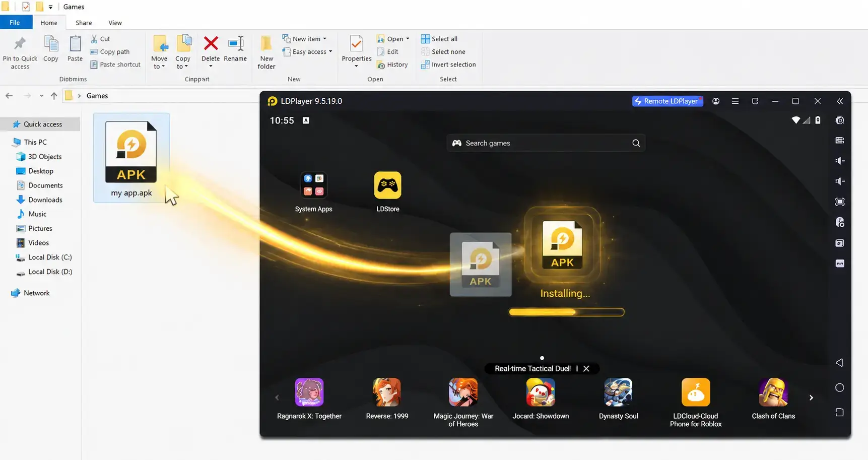Click Cut in the ribbon

100,39
